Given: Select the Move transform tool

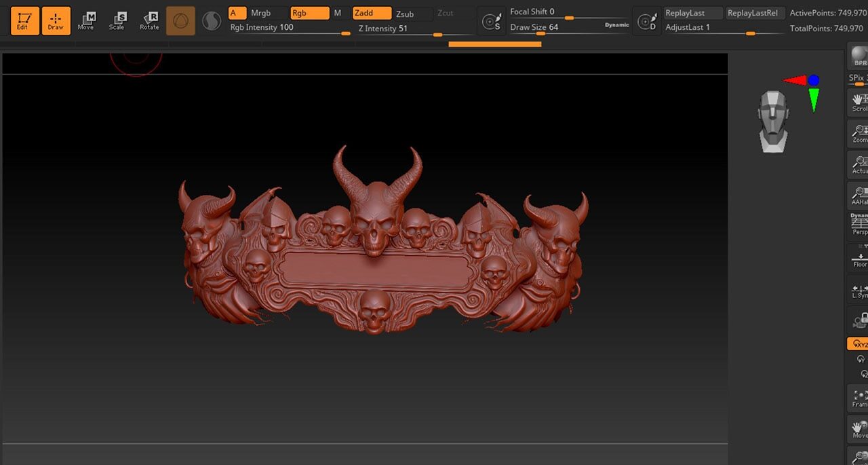Looking at the screenshot, I should [87, 21].
